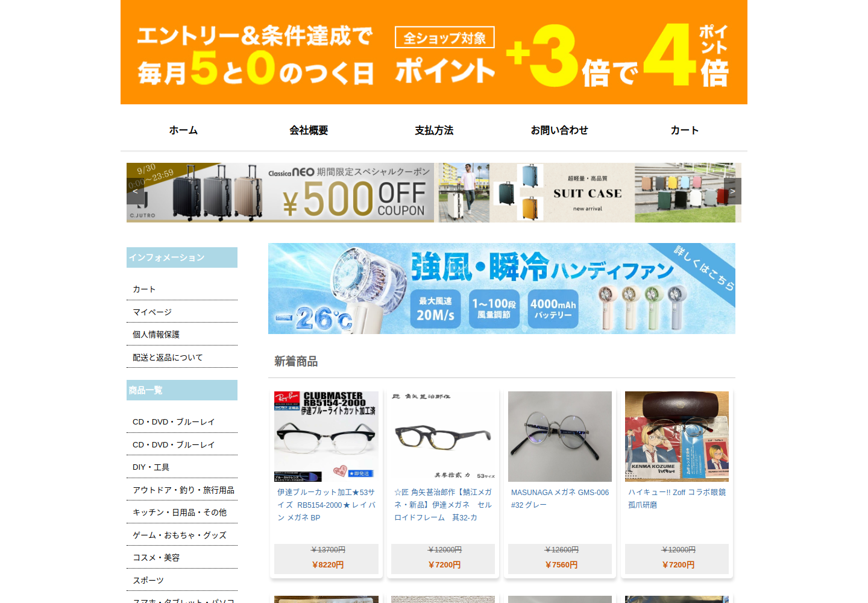Open 個人情報保護 in the sidebar
Screen dimensions: 868x603
tap(156, 335)
